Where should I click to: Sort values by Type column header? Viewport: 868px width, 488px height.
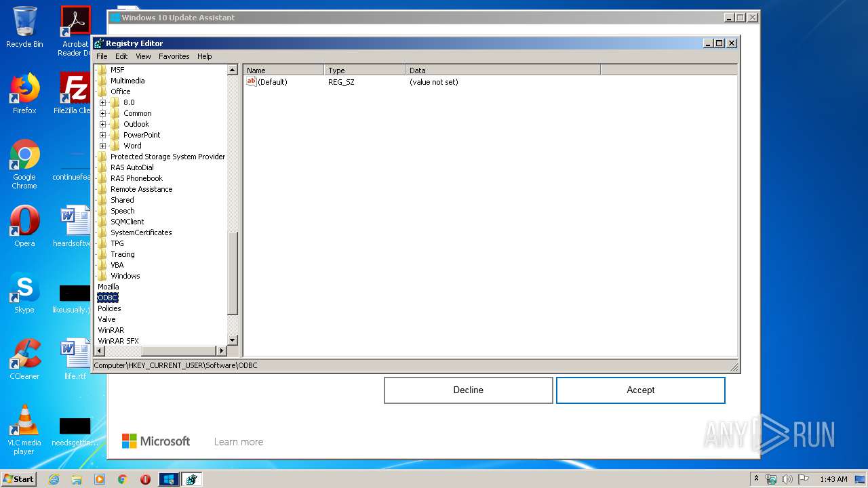(x=365, y=70)
